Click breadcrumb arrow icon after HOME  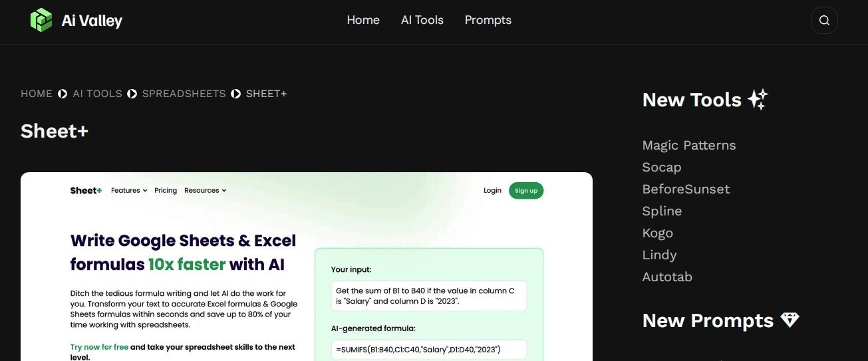click(63, 94)
